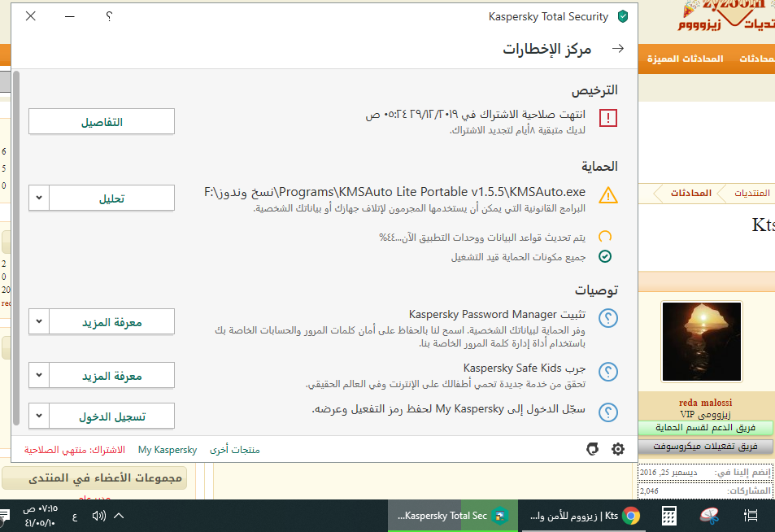The image size is (775, 532).
Task: Click the Arabic language indicator ع in tray
Action: pyautogui.click(x=75, y=517)
